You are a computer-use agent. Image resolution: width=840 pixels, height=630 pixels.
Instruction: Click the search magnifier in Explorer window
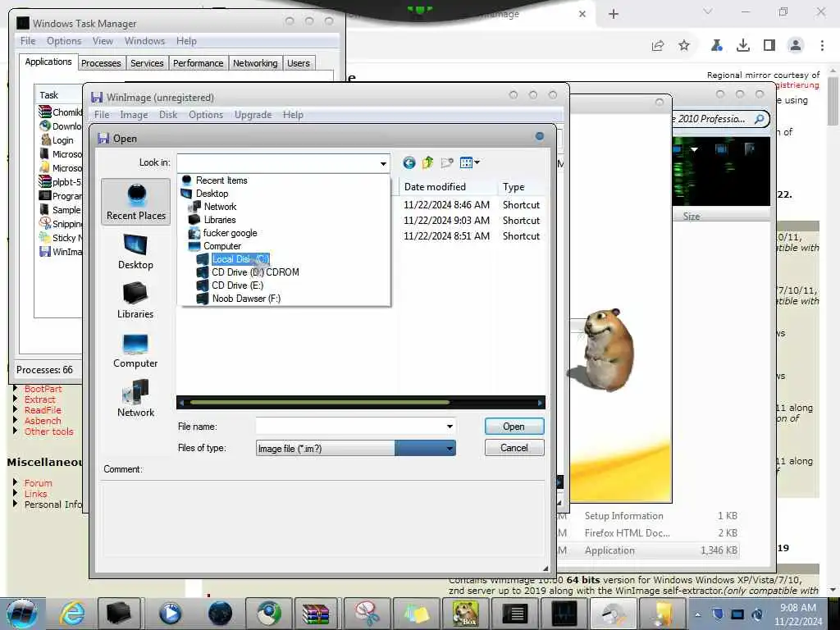pos(760,119)
